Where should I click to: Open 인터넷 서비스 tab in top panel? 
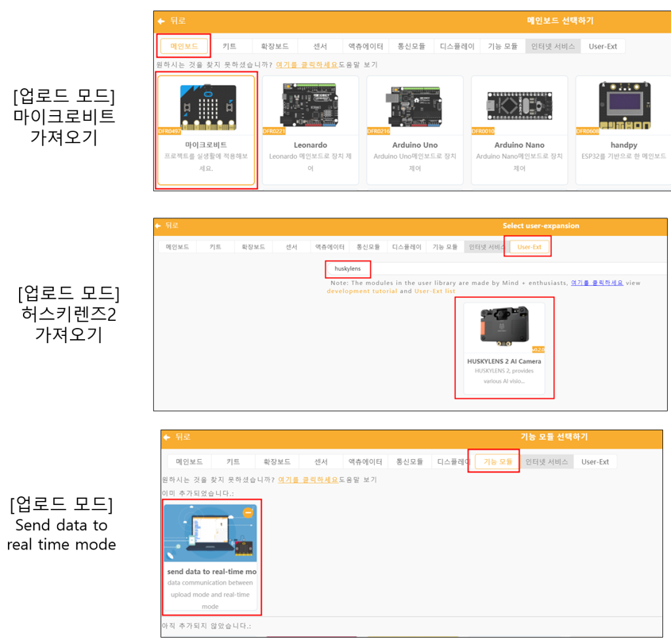point(553,46)
